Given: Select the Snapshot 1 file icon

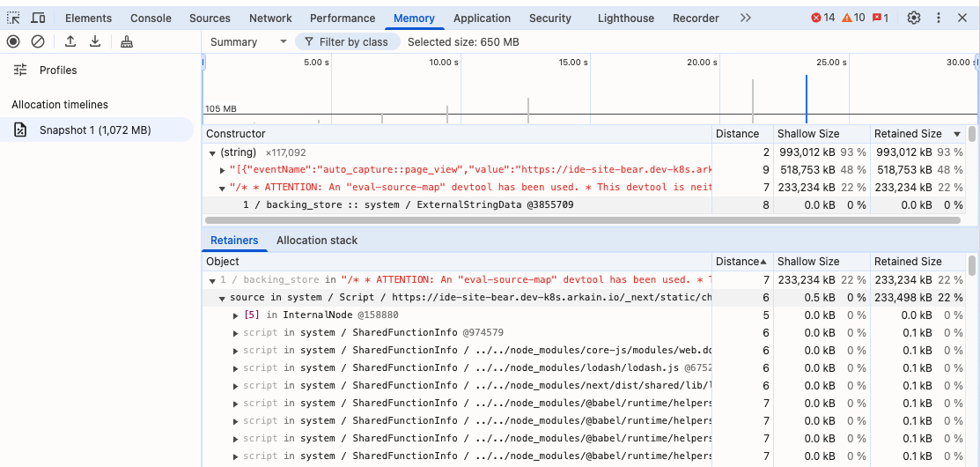Looking at the screenshot, I should tap(20, 130).
